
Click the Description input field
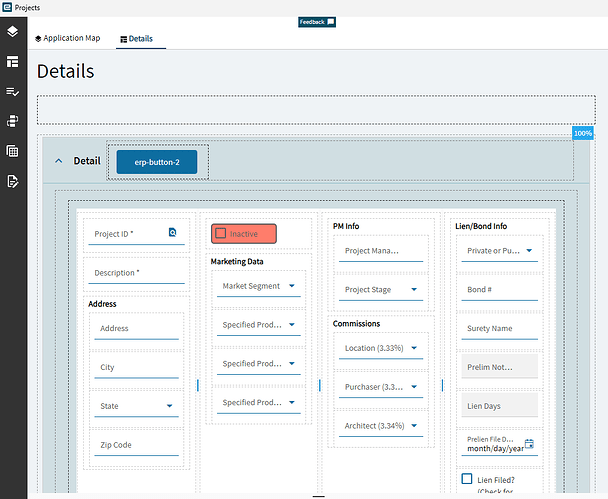(x=136, y=273)
